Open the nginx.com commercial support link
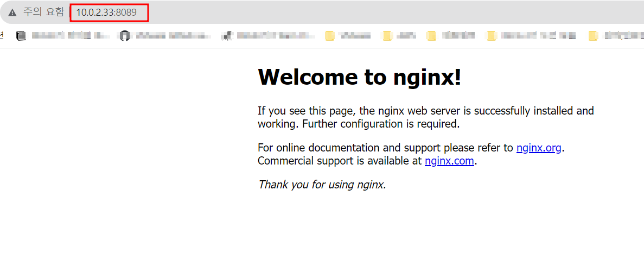Viewport: 644px width, 253px height. pyautogui.click(x=449, y=161)
